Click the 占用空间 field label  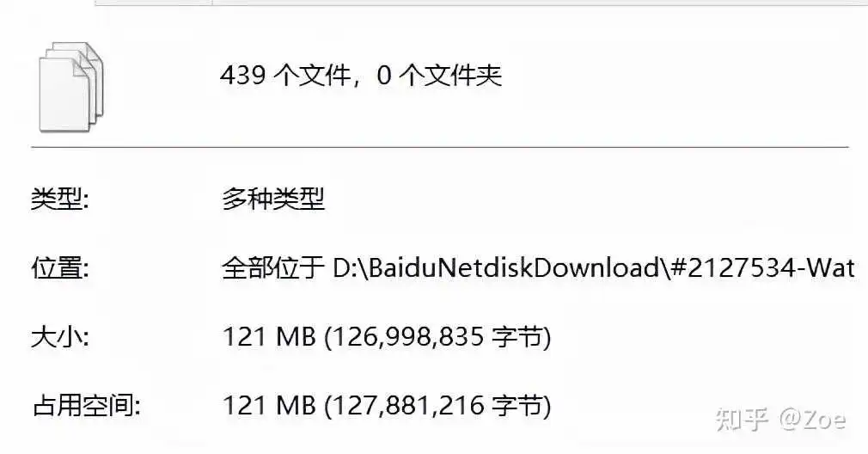[x=86, y=406]
